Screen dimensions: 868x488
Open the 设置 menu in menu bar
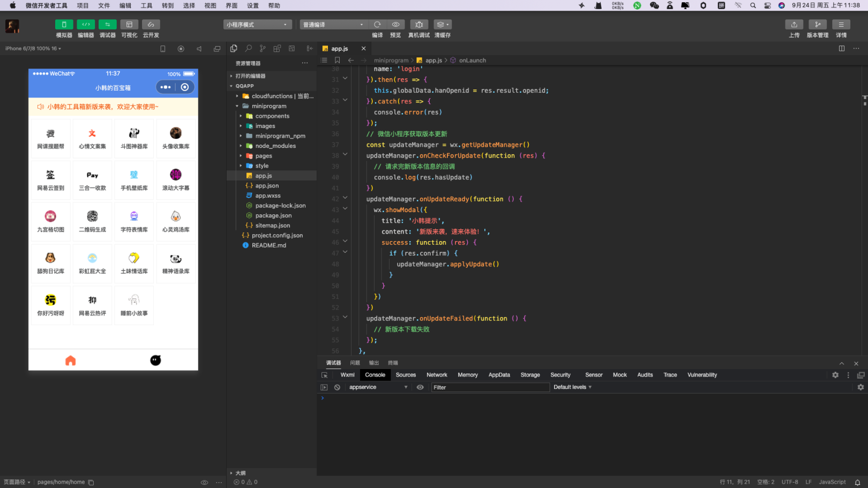click(253, 5)
